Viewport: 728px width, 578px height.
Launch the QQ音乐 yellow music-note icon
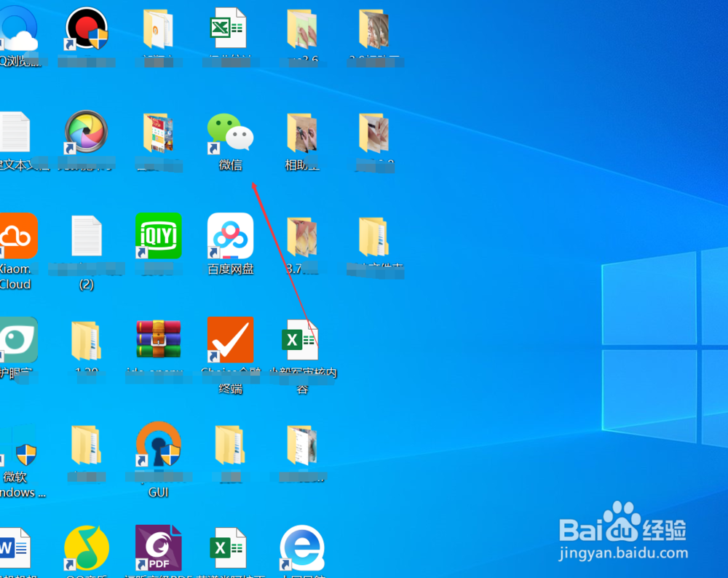pyautogui.click(x=87, y=548)
